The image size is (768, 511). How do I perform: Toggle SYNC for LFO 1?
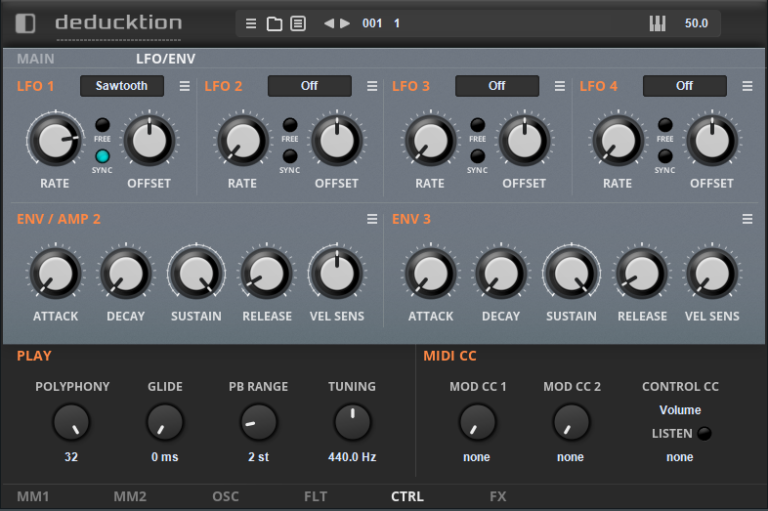coord(102,156)
